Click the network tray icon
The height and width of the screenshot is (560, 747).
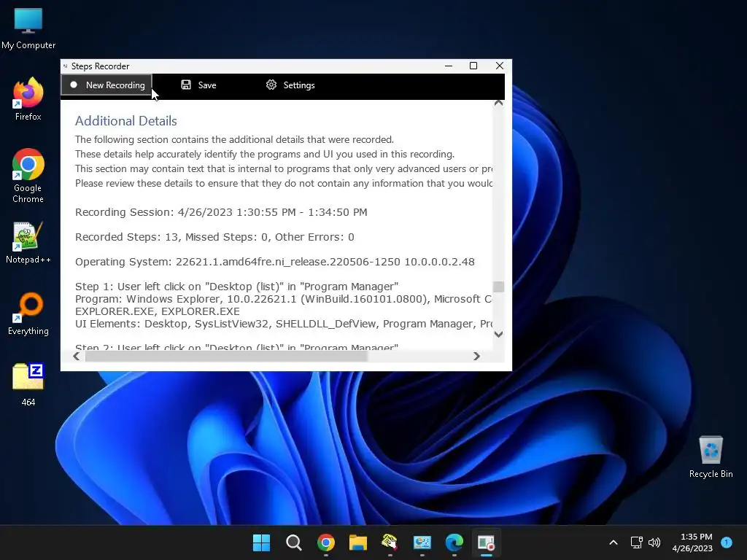636,542
